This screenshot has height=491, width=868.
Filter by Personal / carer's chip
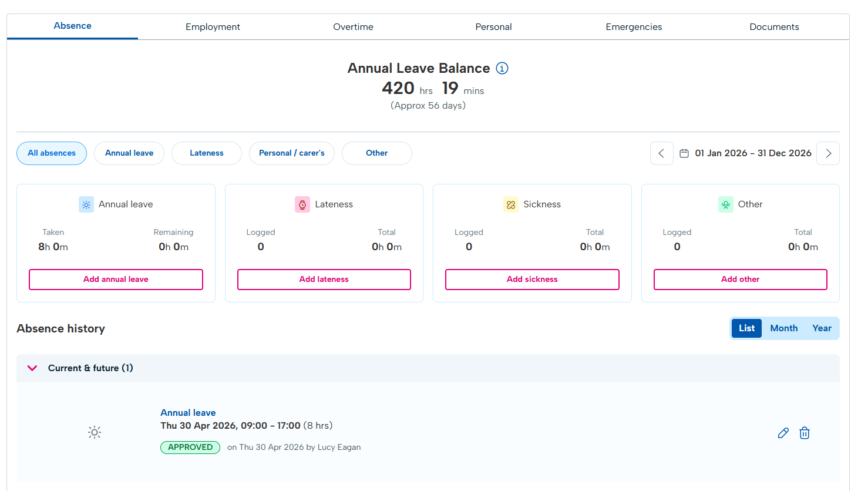pos(292,153)
